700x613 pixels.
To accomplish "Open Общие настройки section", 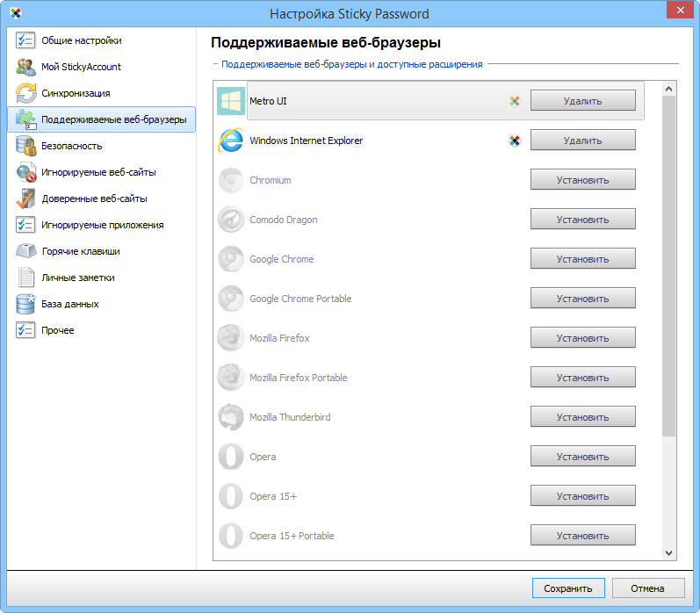I will click(101, 40).
